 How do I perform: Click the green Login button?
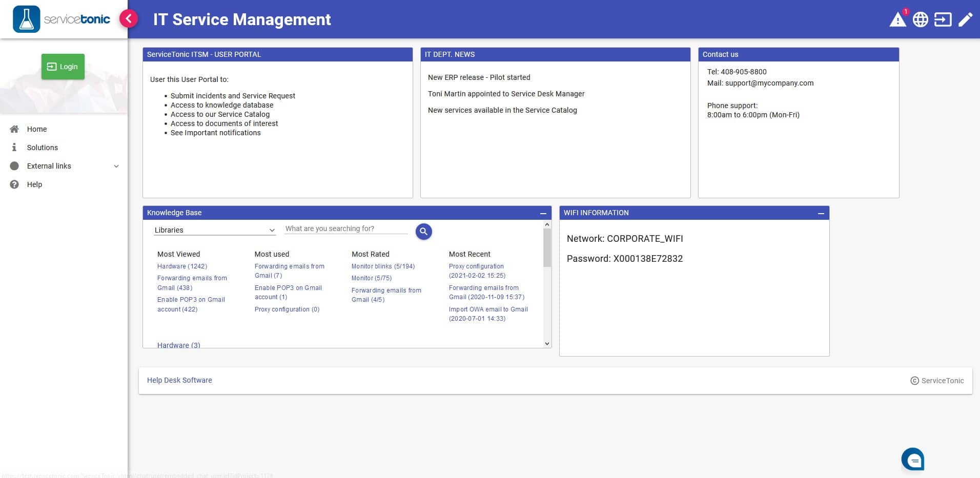pyautogui.click(x=63, y=66)
